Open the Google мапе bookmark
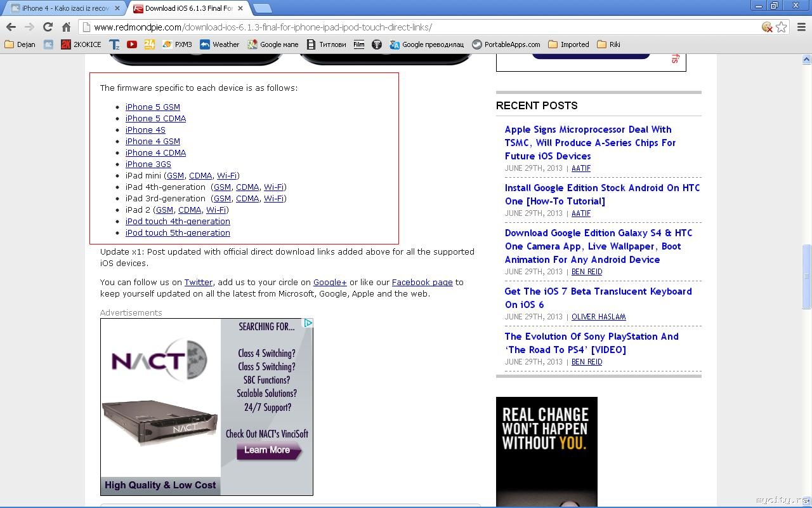Viewport: 812px width, 508px height. coord(273,44)
